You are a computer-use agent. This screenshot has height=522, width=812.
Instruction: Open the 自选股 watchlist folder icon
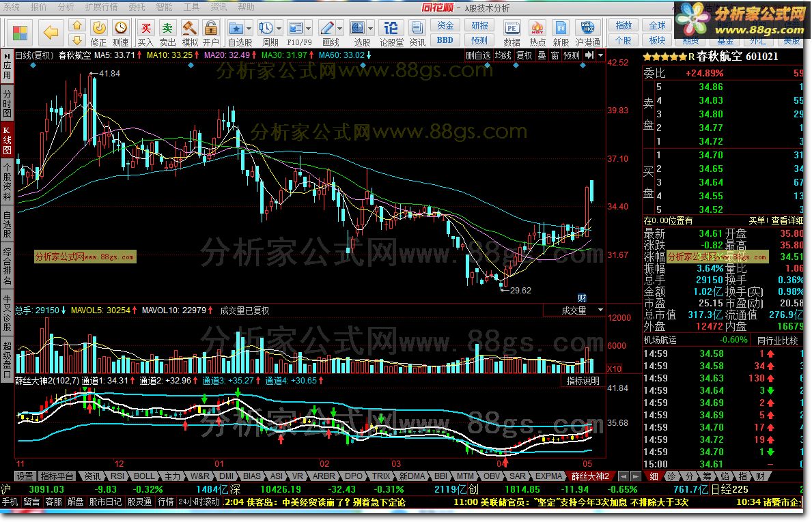point(237,28)
